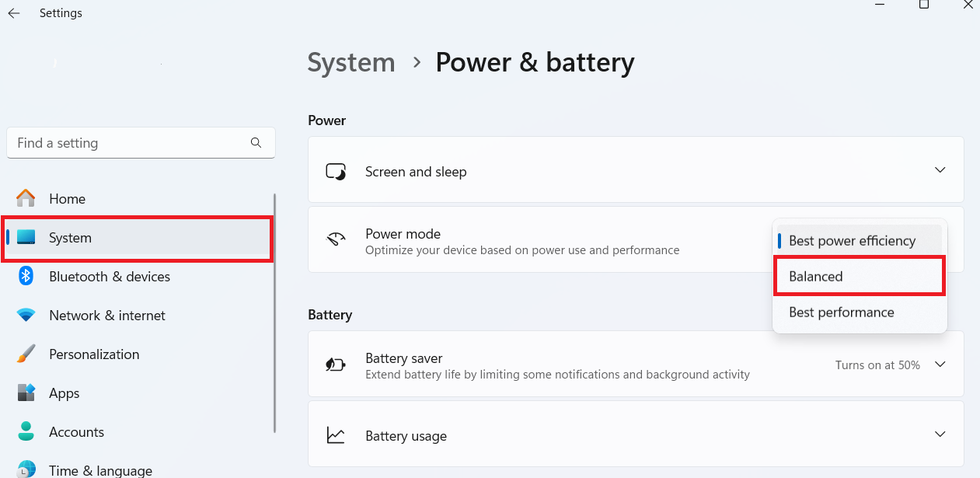
Task: Expand the Screen and sleep section
Action: (940, 169)
